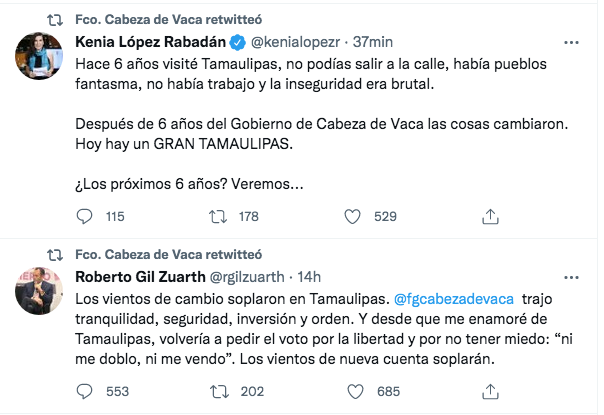Open Roberto Gil Zuarth display name
Image resolution: width=604 pixels, height=415 pixels.
pyautogui.click(x=138, y=277)
